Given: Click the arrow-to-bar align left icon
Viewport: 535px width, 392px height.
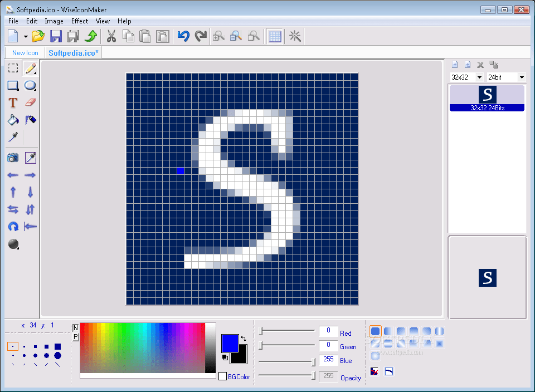Looking at the screenshot, I should click(x=30, y=226).
